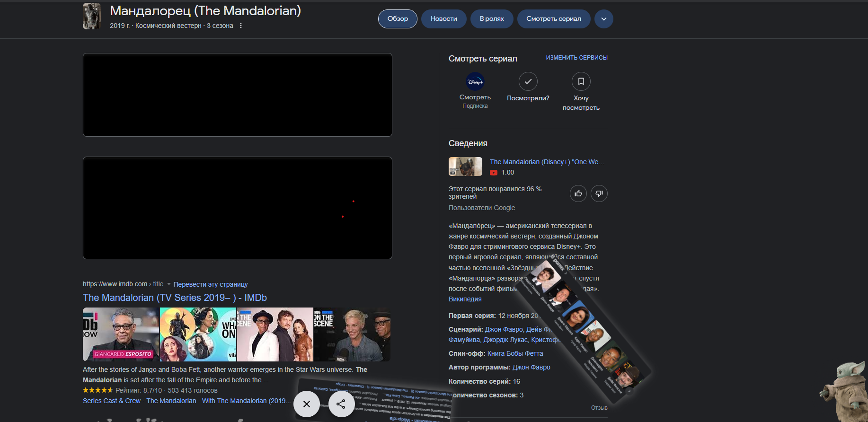Open Джордж Лукас writer link
This screenshot has height=422, width=868.
coord(505,340)
